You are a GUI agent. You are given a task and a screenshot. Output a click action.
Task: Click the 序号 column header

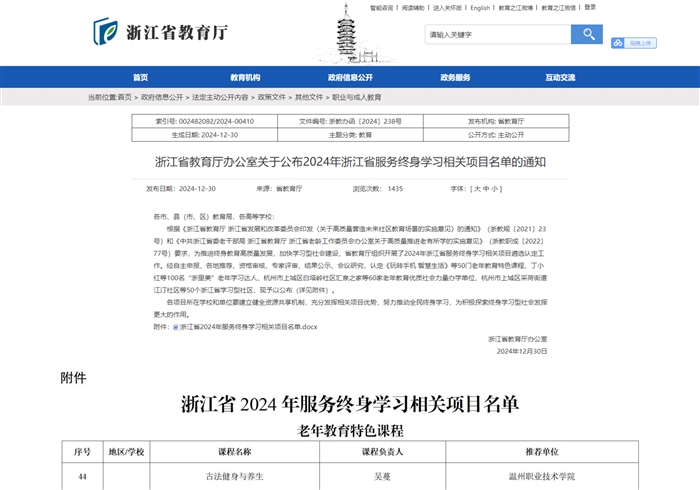click(x=82, y=452)
